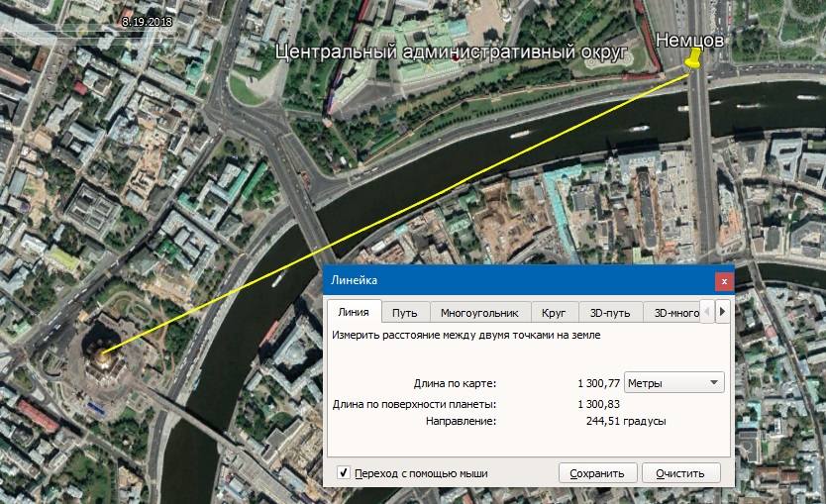Click the yellow ruler line endpoint at cathedral
The height and width of the screenshot is (504, 826).
(103, 353)
